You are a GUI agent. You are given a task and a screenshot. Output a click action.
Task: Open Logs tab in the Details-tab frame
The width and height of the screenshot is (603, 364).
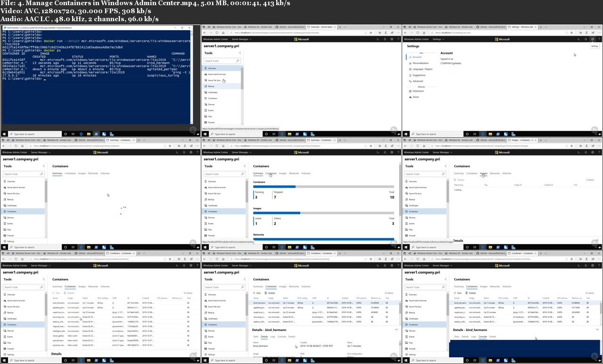tap(273, 336)
